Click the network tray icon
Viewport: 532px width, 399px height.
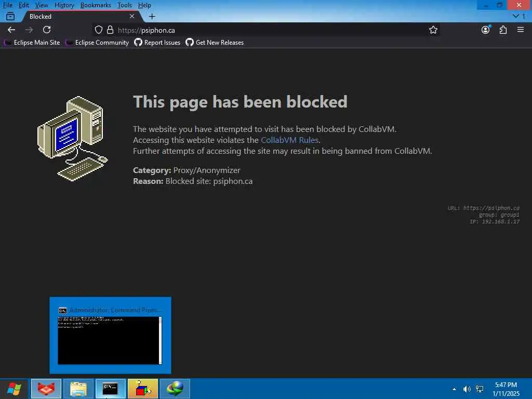(x=480, y=389)
